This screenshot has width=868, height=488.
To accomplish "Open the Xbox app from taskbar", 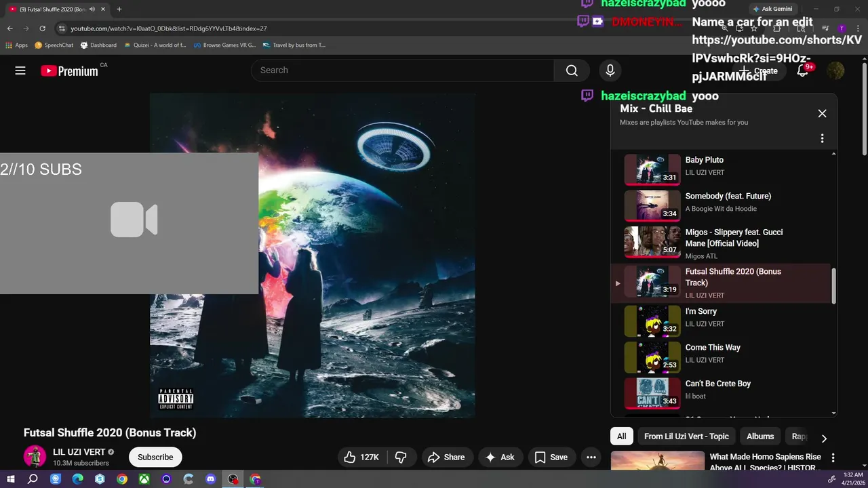I will (144, 479).
